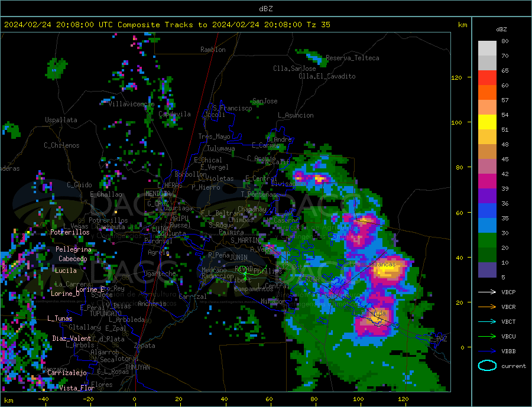The width and height of the screenshot is (532, 407).
Task: Click the Uspallata place label
Action: click(x=61, y=120)
